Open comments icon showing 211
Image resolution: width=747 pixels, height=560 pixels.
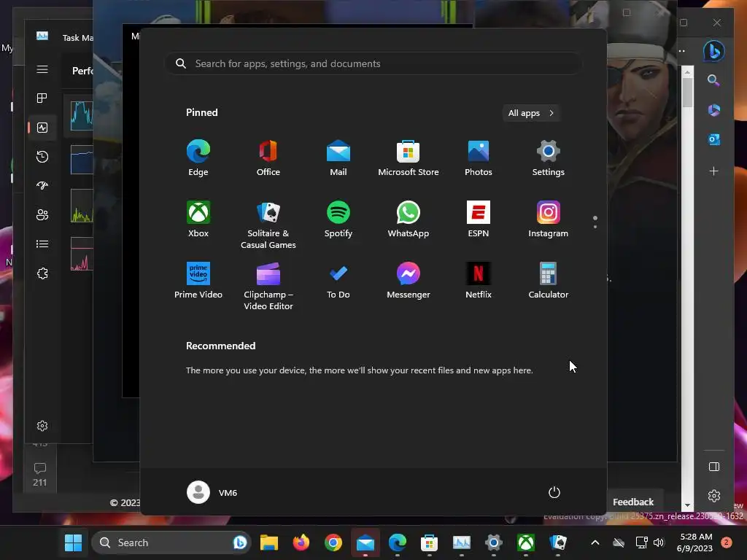(40, 474)
